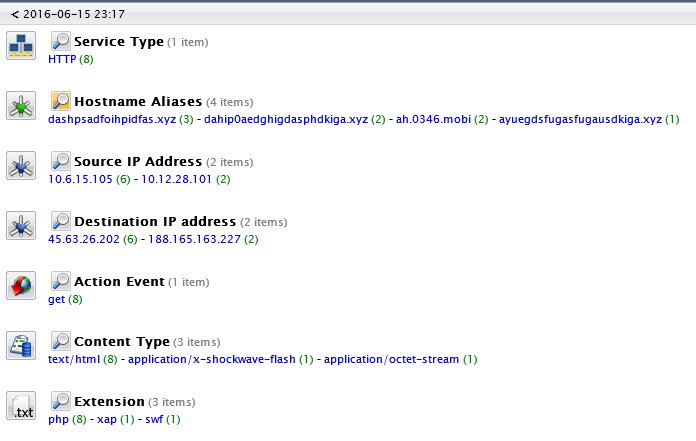This screenshot has height=441, width=696.
Task: Drill into the get action event
Action: click(56, 299)
